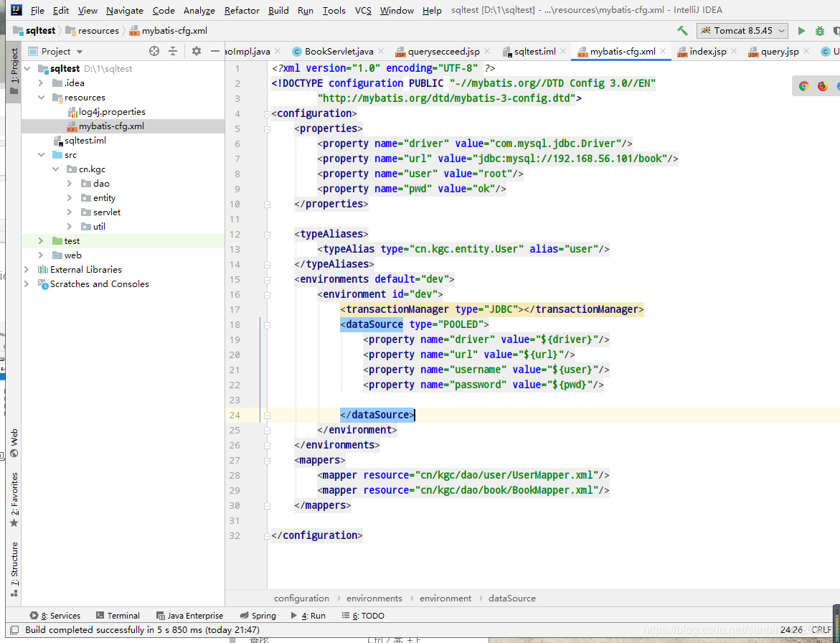This screenshot has height=643, width=840.
Task: Open Project panel settings gear
Action: [x=197, y=52]
